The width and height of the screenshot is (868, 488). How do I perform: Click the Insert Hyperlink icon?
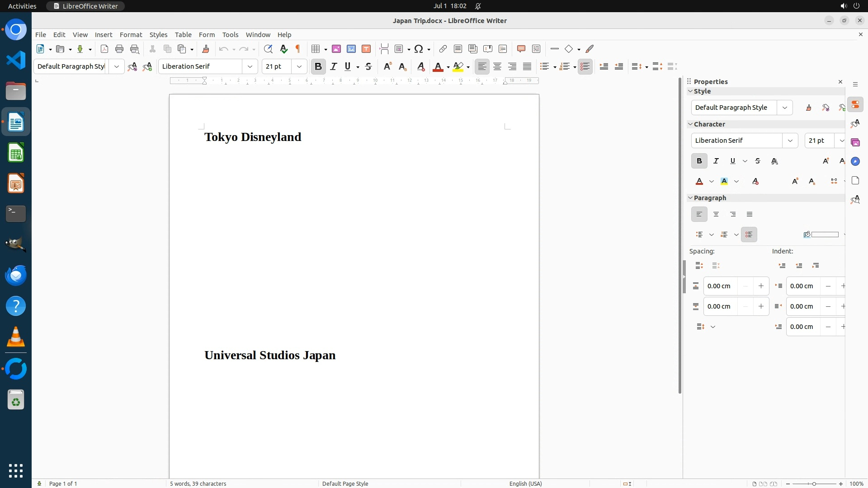[x=443, y=49]
